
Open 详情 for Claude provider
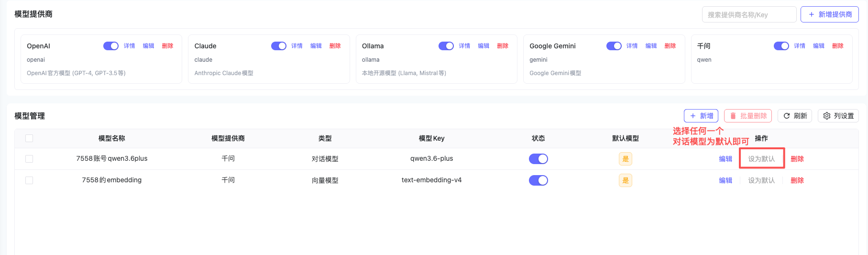tap(297, 46)
